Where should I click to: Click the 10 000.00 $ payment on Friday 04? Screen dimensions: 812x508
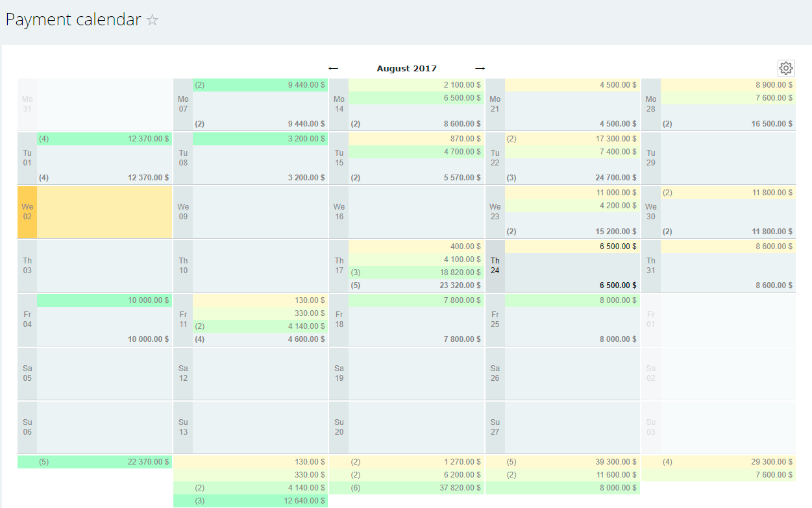[x=105, y=300]
